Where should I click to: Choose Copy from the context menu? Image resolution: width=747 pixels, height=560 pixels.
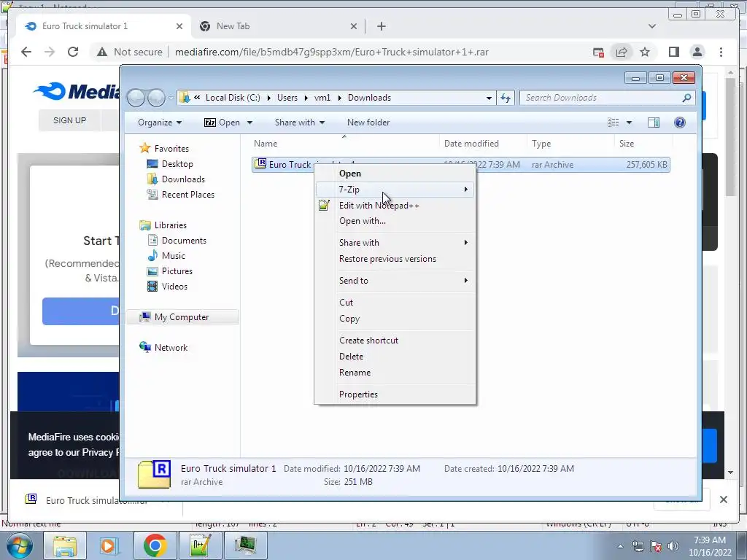tap(349, 319)
